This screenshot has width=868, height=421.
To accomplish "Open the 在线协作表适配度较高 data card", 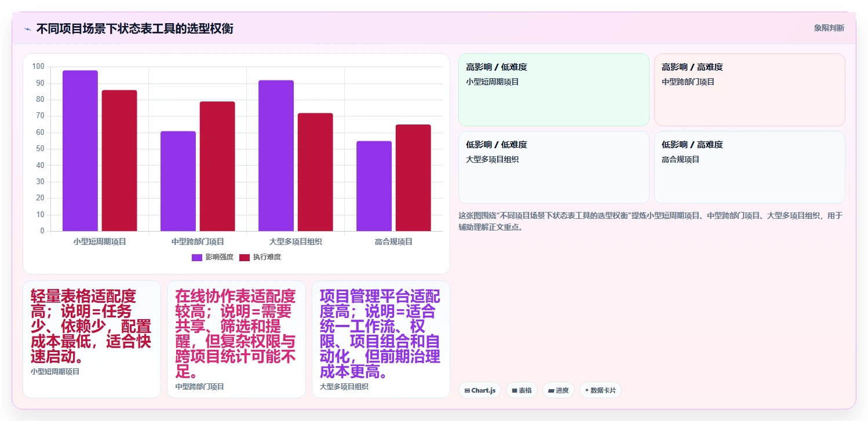I will [x=236, y=339].
